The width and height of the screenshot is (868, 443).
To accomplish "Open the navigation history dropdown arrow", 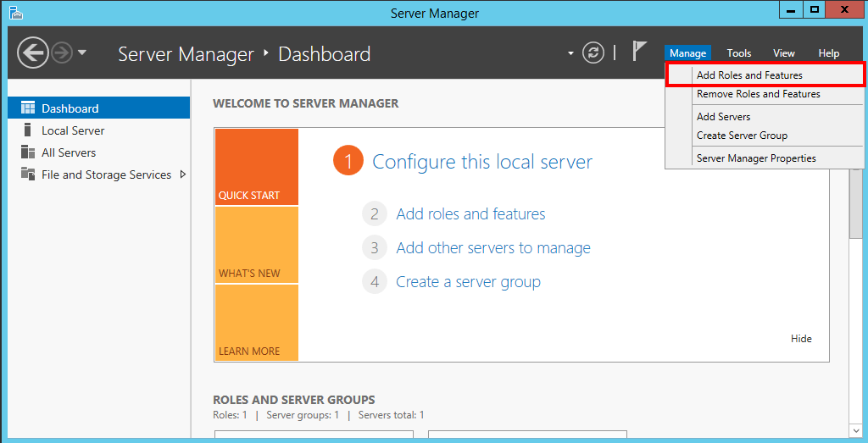I will pyautogui.click(x=82, y=53).
